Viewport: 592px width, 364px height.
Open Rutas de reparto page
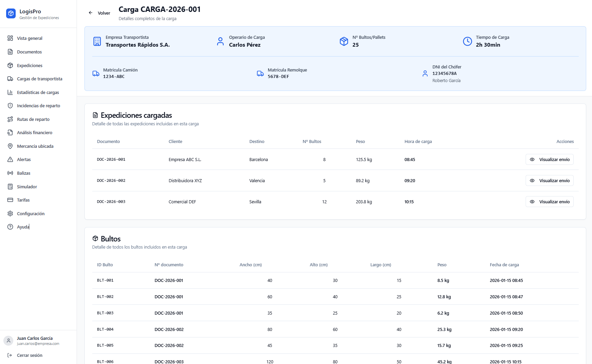33,120
